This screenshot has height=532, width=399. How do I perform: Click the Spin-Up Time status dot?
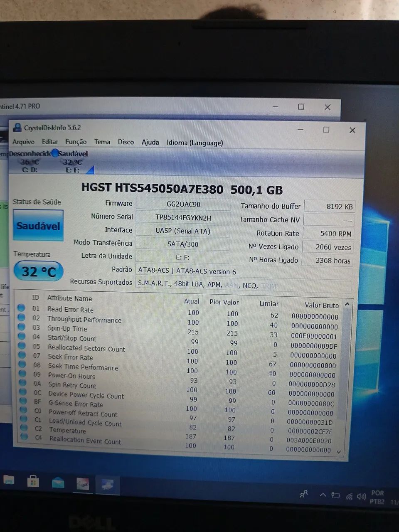pos(22,327)
